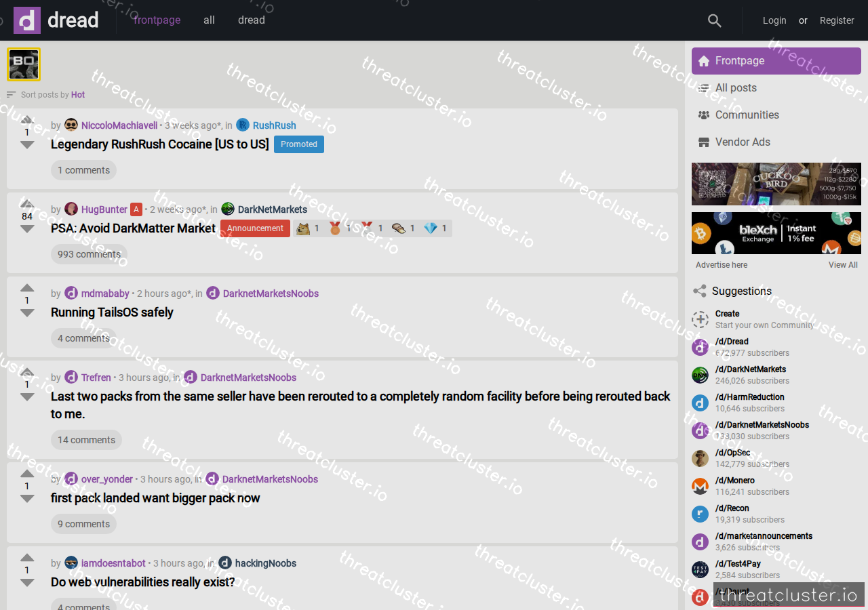Downvote the Running TailsOS safely post
The width and height of the screenshot is (868, 610).
click(27, 312)
